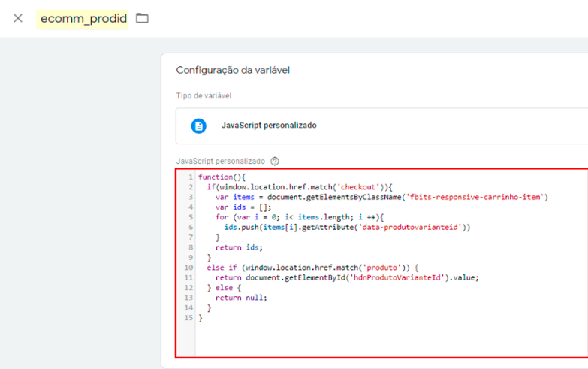Click the line with 'data-produtovarianteid'
The height and width of the screenshot is (369, 588).
click(x=347, y=227)
